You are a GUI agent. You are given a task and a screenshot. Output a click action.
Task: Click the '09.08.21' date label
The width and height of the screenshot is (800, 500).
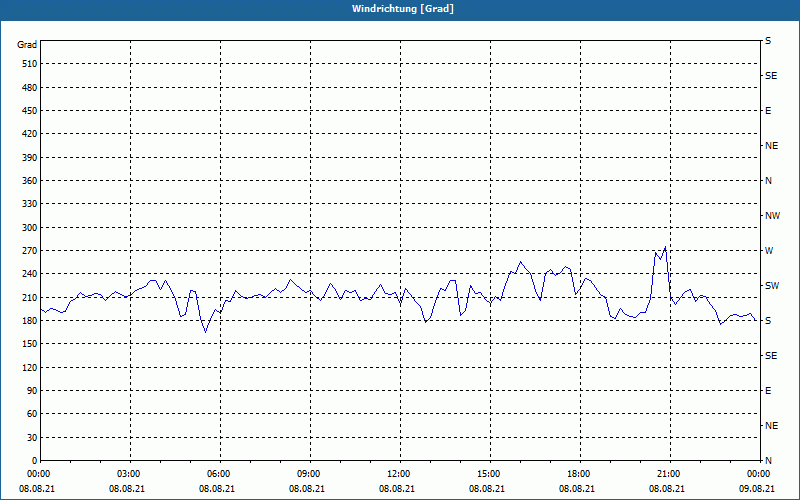click(757, 489)
